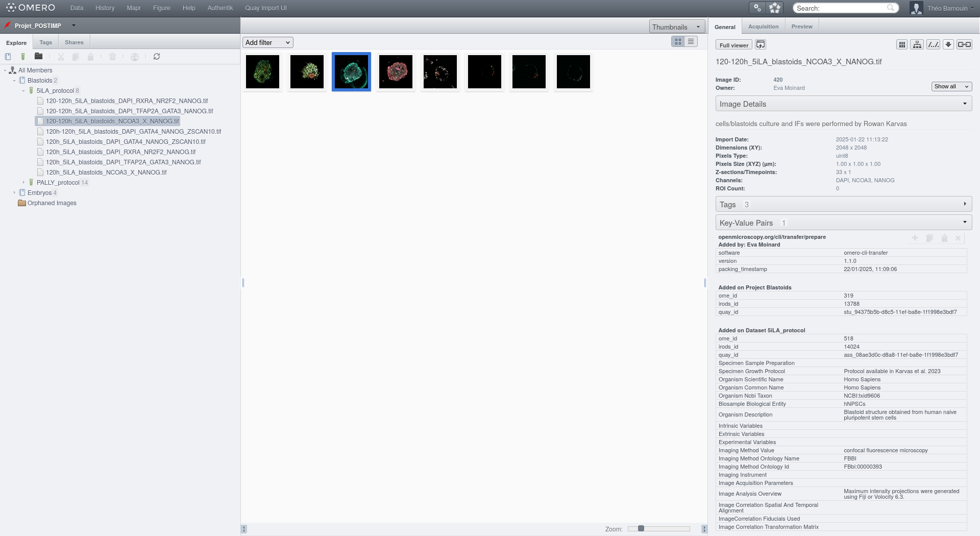980x536 pixels.
Task: Switch center panel to grid layout
Action: click(678, 42)
